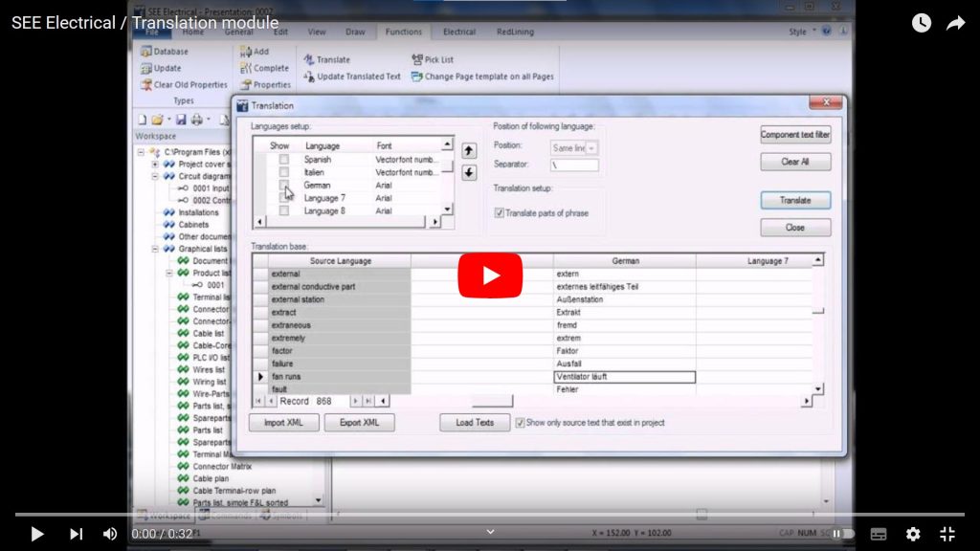Screen dimensions: 980x551
Task: Mute the video using the speaker icon
Action: 110,534
